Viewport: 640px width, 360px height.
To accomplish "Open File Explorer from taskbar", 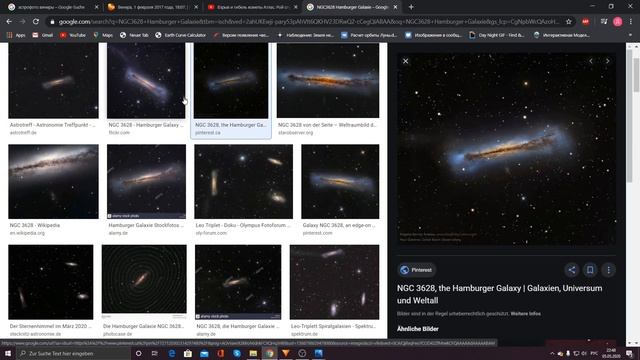I will point(253,353).
